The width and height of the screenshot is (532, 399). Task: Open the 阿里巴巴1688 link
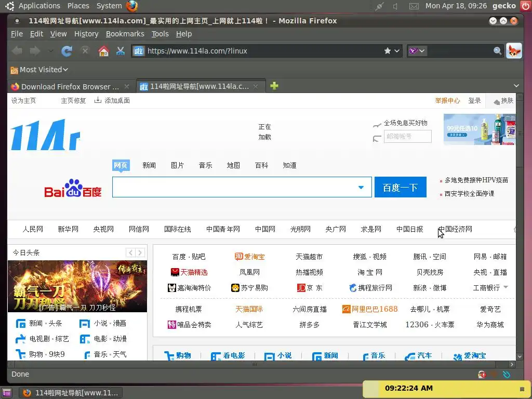tap(370, 309)
